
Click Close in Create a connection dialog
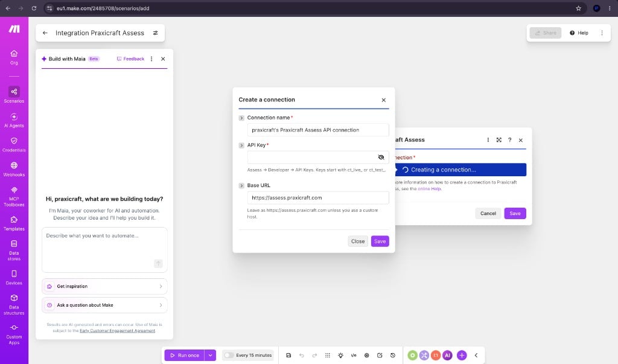358,241
